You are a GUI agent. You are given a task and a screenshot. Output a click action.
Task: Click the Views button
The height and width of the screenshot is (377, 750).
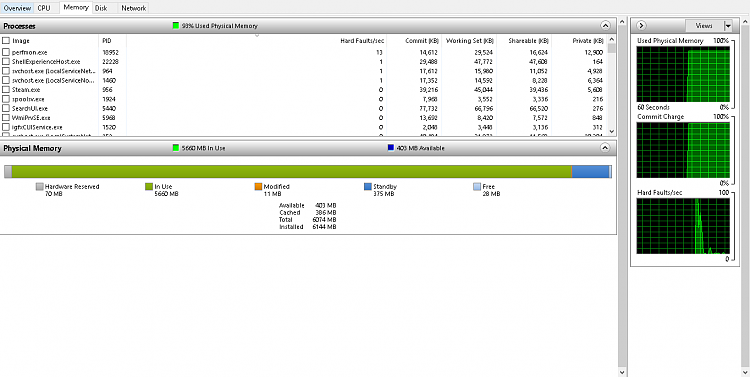point(704,26)
